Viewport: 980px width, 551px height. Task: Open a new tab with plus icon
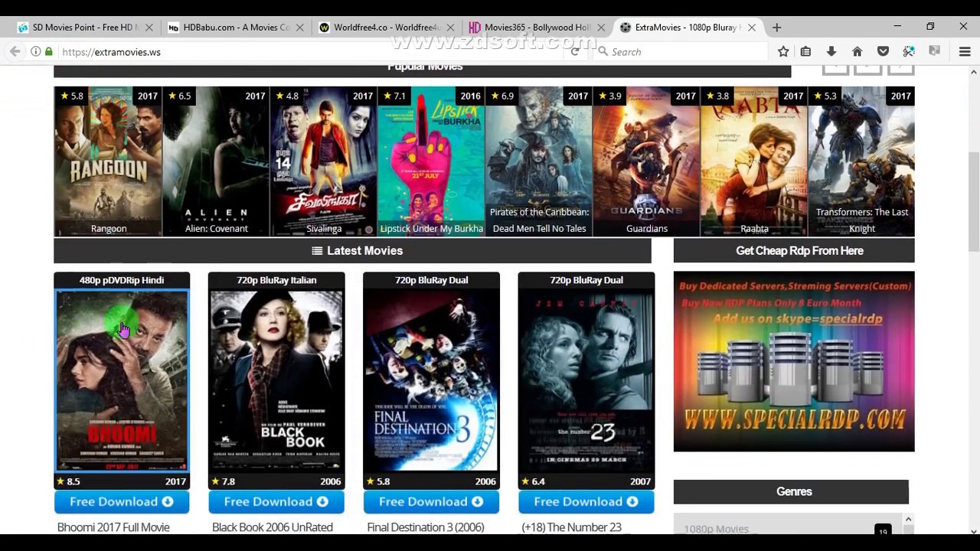coord(776,27)
